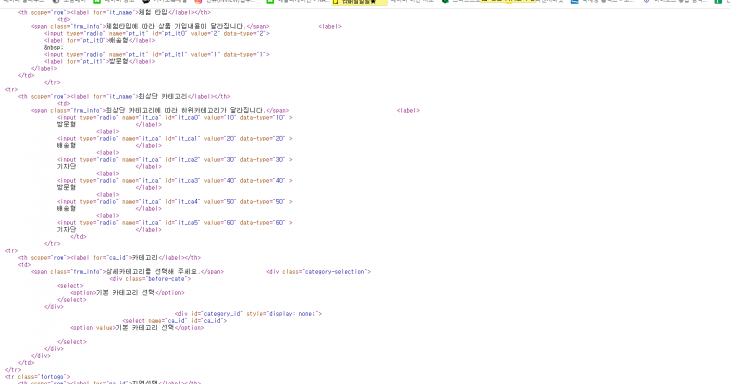Image resolution: width=730 pixels, height=384 pixels.
Task: Click the Instagram bookmark icon in bookmarks bar
Action: point(198,1)
